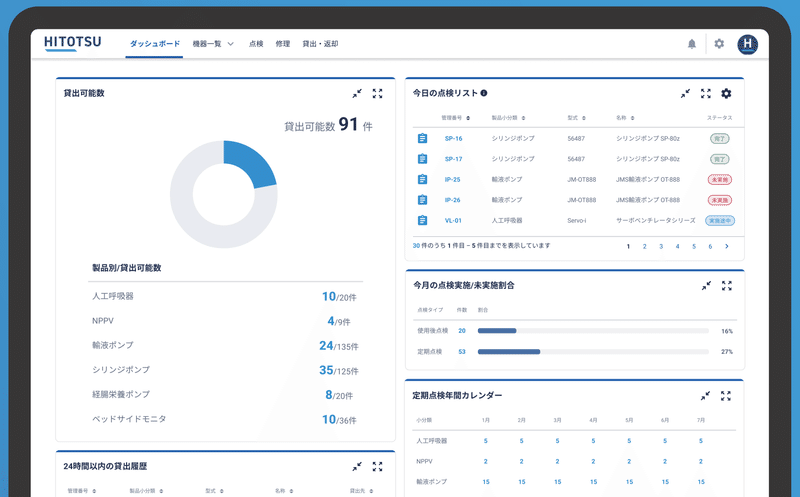Select the 人工呼吸器 10/20件 row

[x=225, y=296]
